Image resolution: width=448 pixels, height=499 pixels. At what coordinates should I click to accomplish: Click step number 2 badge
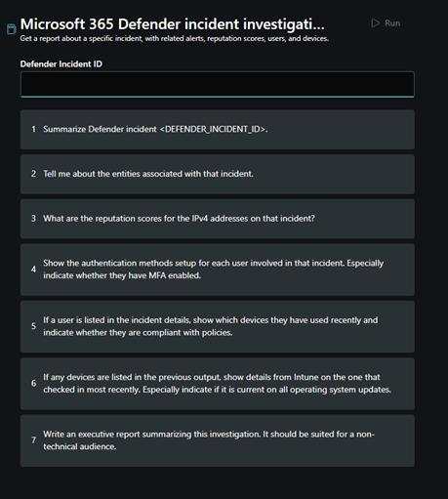(x=33, y=174)
